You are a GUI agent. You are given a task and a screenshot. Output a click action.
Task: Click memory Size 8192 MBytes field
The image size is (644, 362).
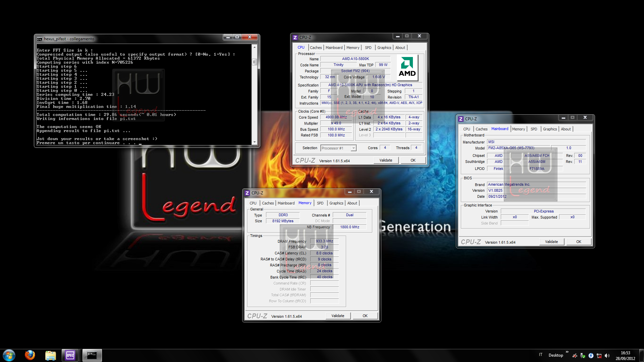(283, 221)
